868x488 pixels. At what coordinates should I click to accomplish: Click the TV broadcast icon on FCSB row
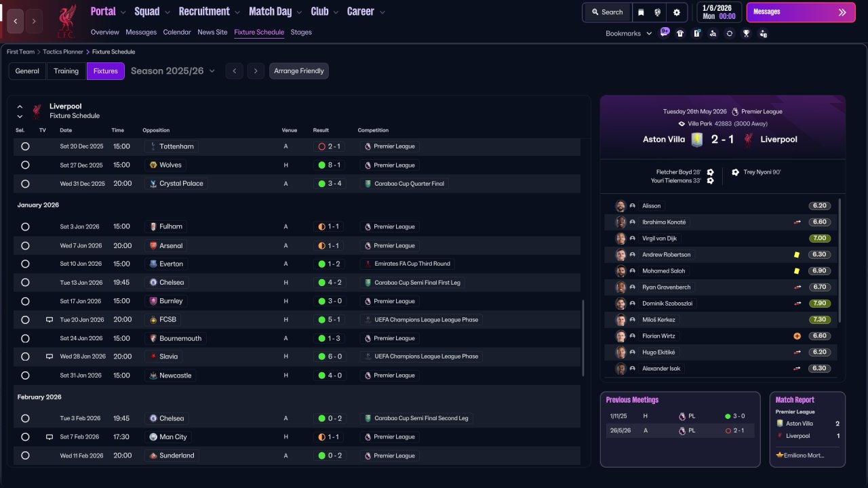coord(50,319)
